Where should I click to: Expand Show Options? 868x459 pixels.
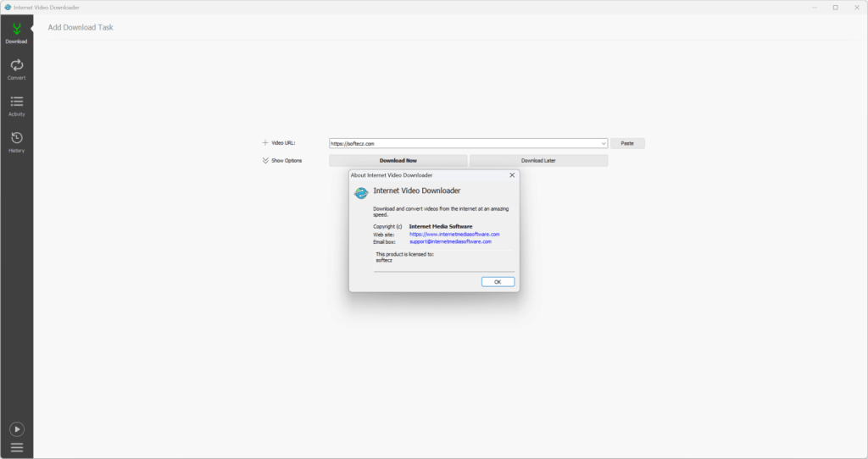281,160
